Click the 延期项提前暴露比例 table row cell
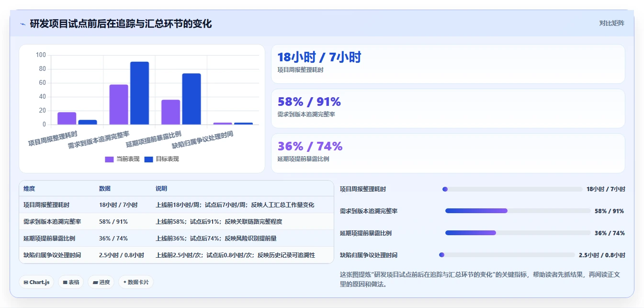 tap(49, 238)
